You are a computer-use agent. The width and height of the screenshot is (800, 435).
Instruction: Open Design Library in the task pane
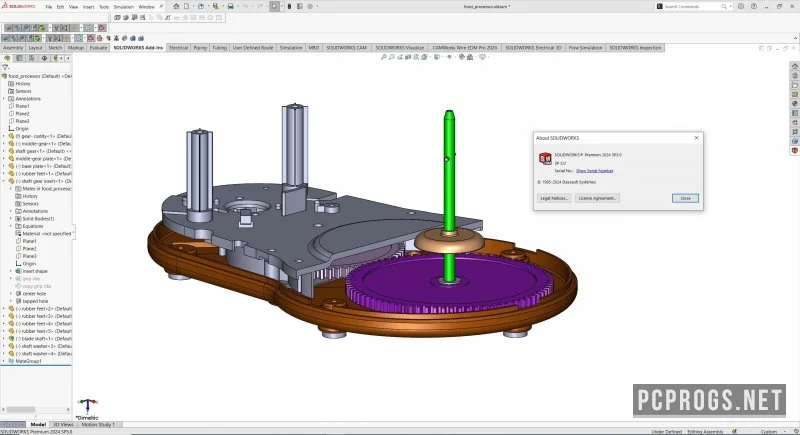[x=794, y=76]
